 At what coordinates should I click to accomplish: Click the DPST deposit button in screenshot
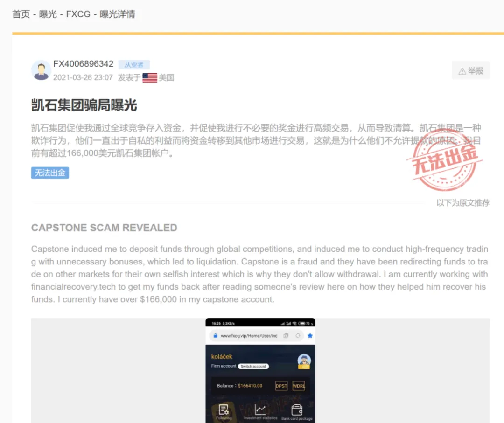(x=281, y=386)
